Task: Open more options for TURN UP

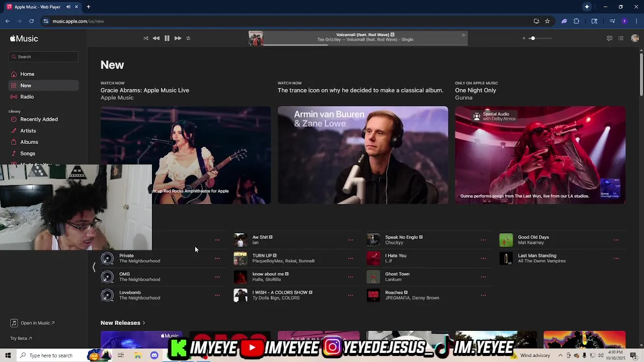Action: pyautogui.click(x=350, y=258)
